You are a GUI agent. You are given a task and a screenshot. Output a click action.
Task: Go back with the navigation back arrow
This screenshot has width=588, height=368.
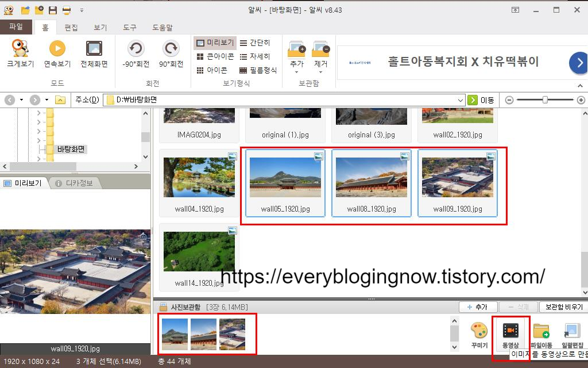(x=10, y=100)
